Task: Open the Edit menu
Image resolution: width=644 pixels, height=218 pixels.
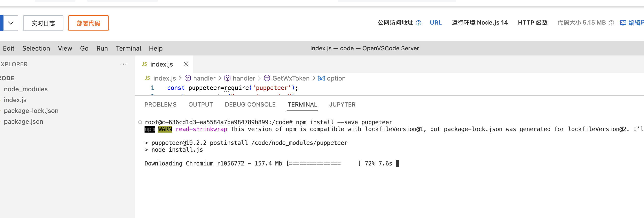Action: tap(9, 48)
